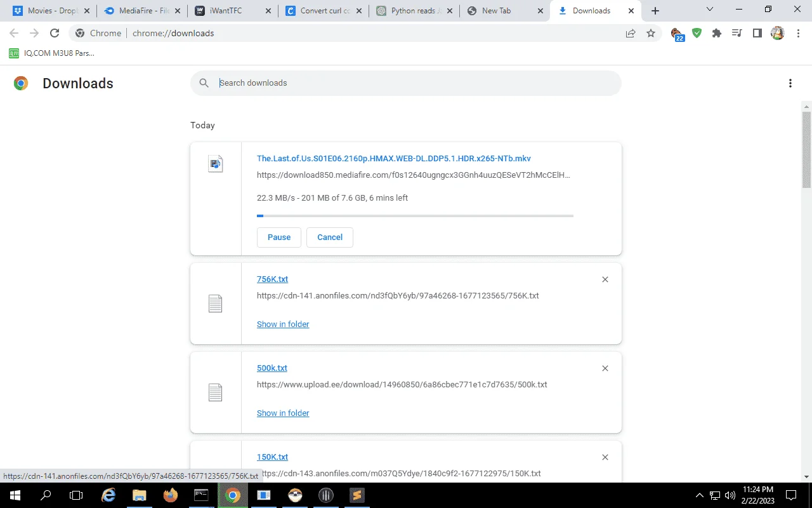This screenshot has width=812, height=508.
Task: Click the 500k.txt upload.ee source URL
Action: 402,385
